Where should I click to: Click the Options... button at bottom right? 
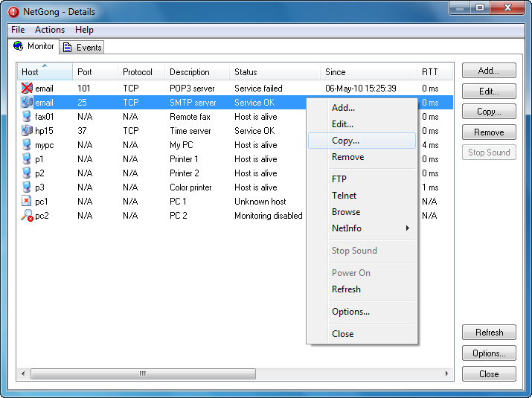pos(489,353)
